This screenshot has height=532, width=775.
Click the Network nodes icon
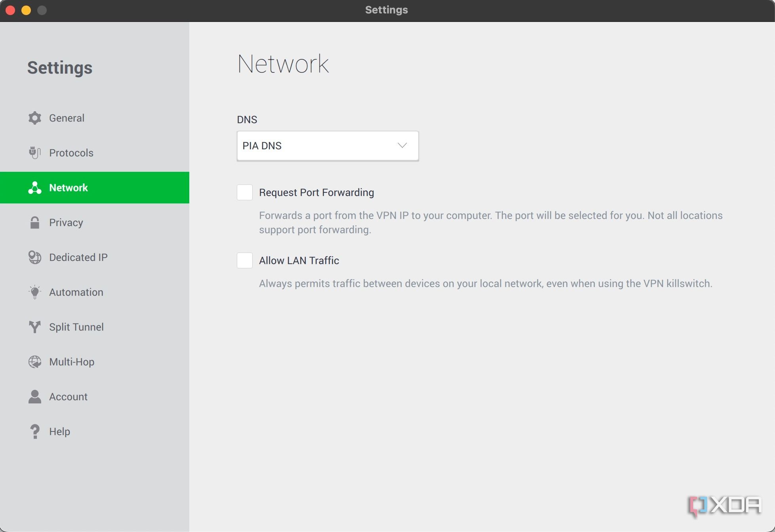tap(35, 188)
